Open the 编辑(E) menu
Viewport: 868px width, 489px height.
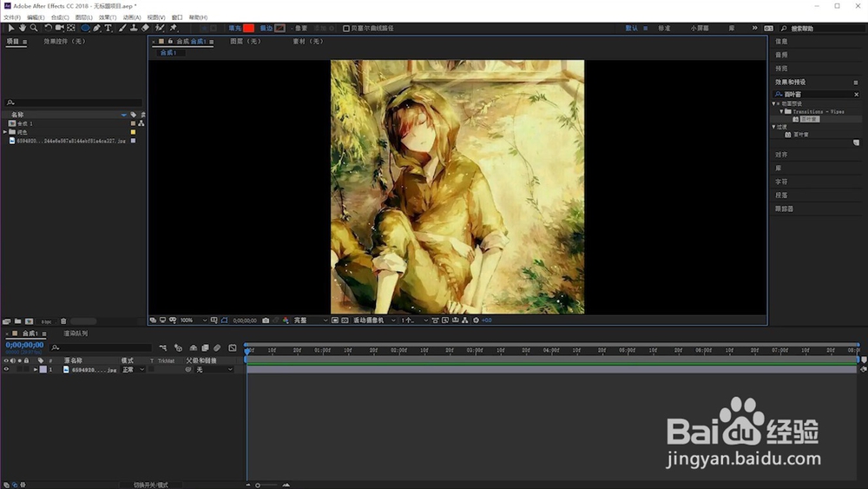36,17
